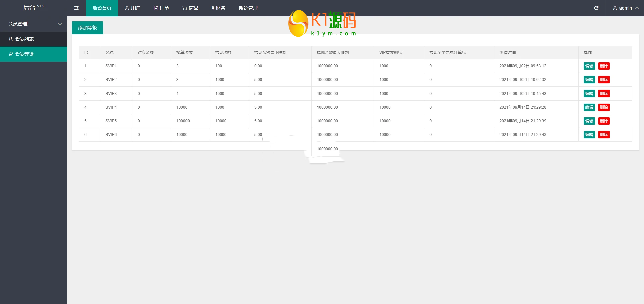Click the 100000 order count in SVIP5 row
Screen dimensions: 644x304
(x=183, y=121)
